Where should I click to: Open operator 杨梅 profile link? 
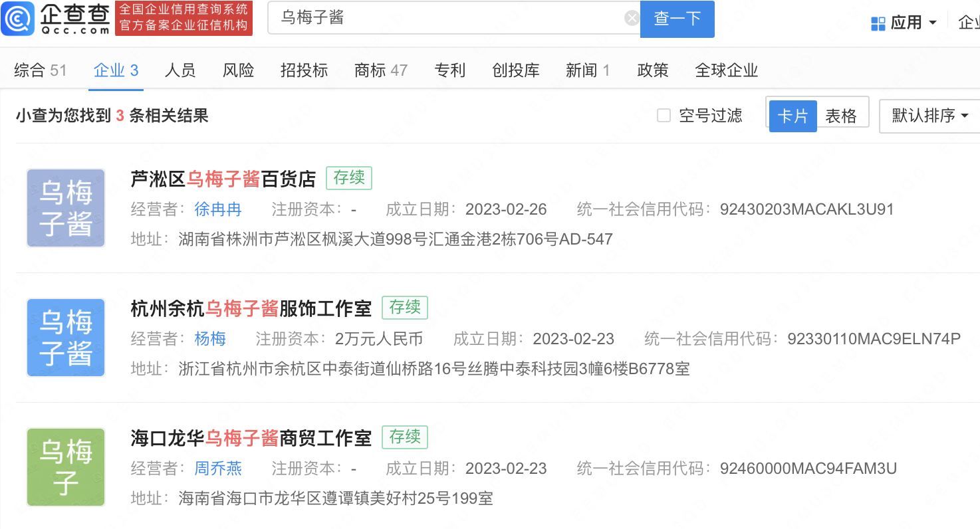210,340
